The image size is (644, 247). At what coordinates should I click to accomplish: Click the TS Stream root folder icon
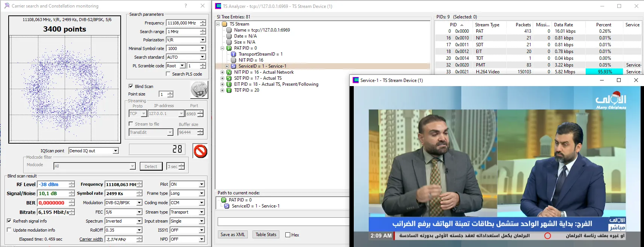(x=224, y=24)
